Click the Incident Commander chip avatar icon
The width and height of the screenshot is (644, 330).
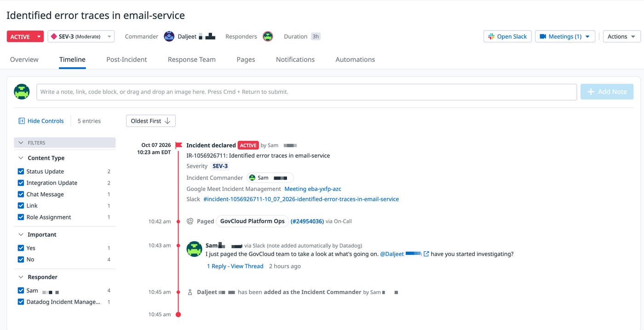[253, 178]
